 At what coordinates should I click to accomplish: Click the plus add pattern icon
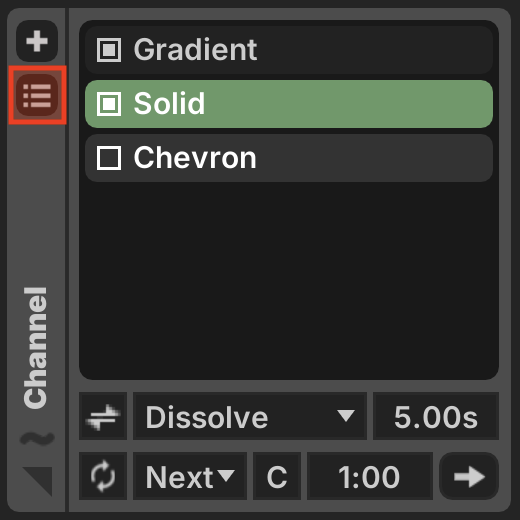(x=37, y=41)
